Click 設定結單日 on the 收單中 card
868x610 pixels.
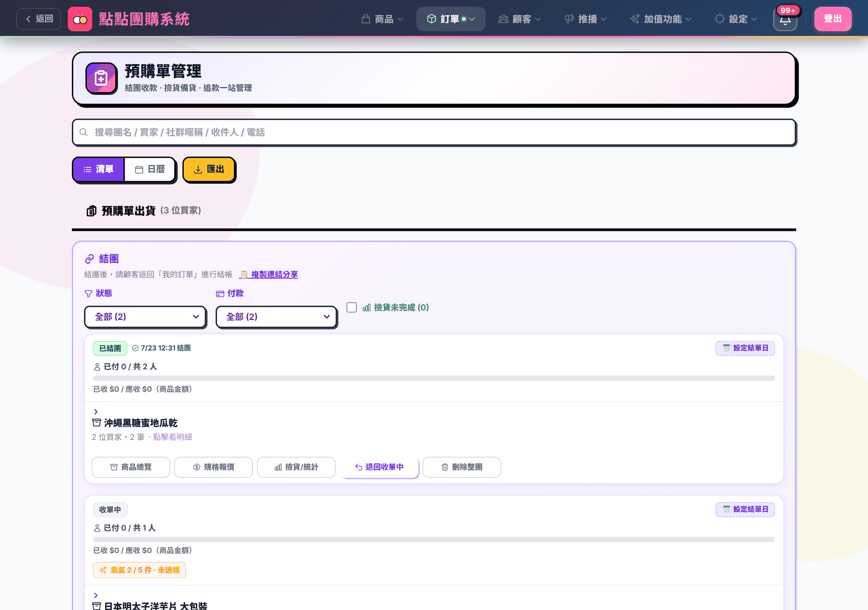point(745,510)
